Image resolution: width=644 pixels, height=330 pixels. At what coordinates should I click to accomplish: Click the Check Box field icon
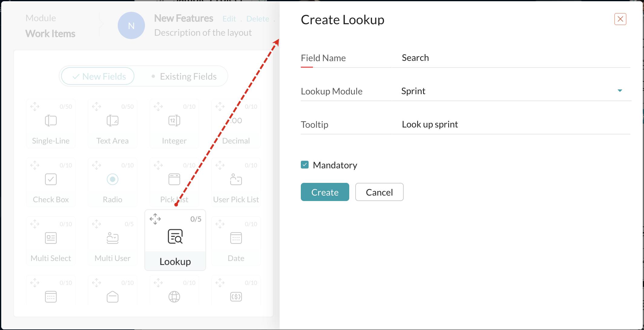[x=51, y=179]
